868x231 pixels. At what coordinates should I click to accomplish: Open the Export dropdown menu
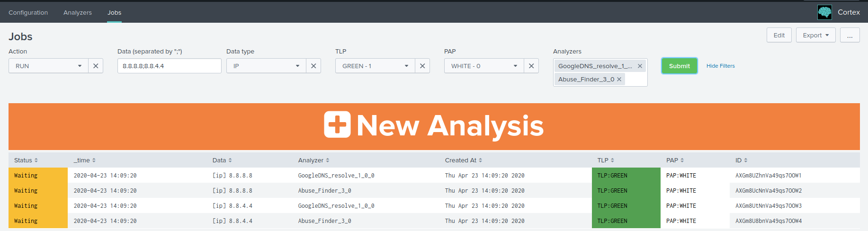click(x=815, y=35)
